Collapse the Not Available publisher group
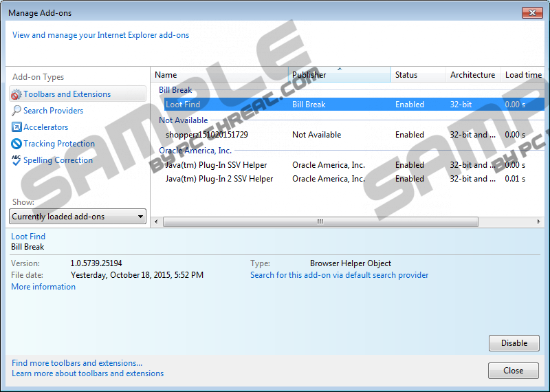 pyautogui.click(x=183, y=120)
